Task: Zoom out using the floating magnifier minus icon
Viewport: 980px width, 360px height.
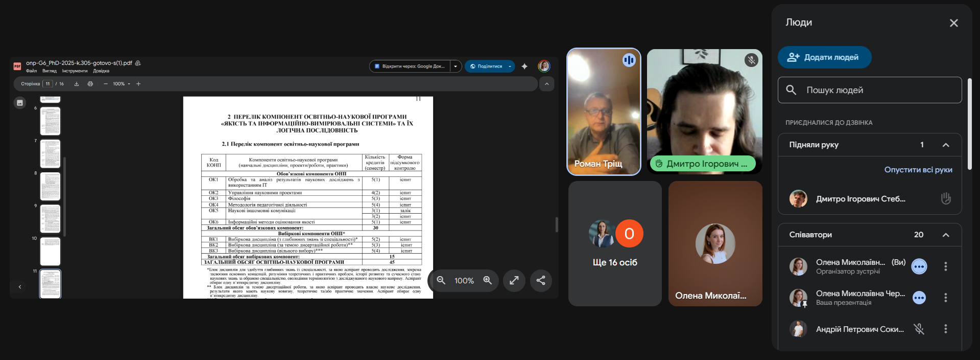Action: click(x=441, y=280)
